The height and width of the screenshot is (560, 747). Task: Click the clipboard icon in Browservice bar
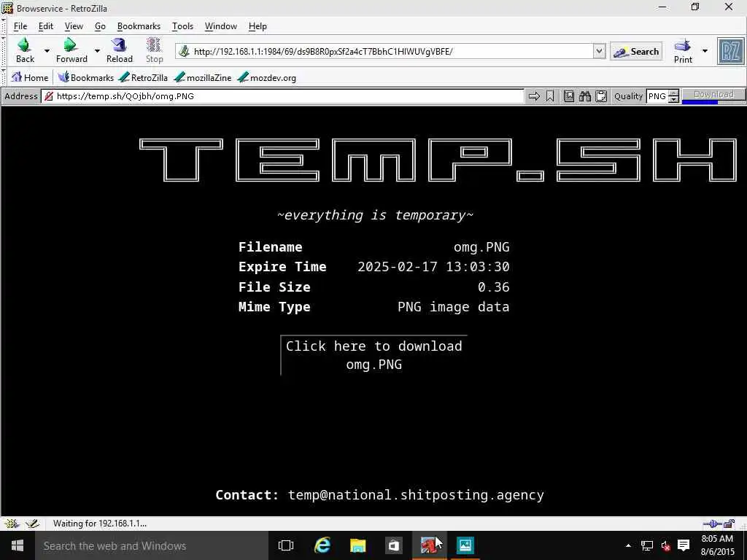point(601,96)
